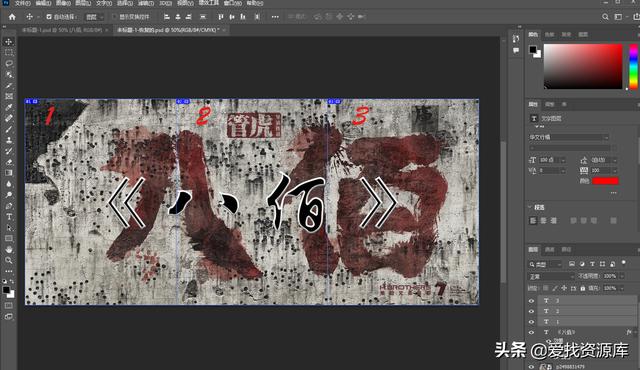The width and height of the screenshot is (640, 370).
Task: Open the search icon at top right
Action: click(605, 17)
